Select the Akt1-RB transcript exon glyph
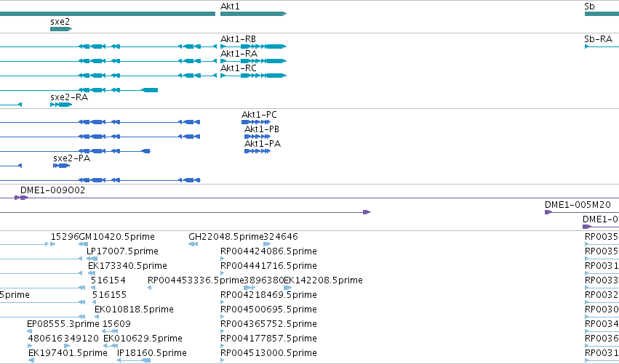The width and height of the screenshot is (619, 364). tap(253, 46)
